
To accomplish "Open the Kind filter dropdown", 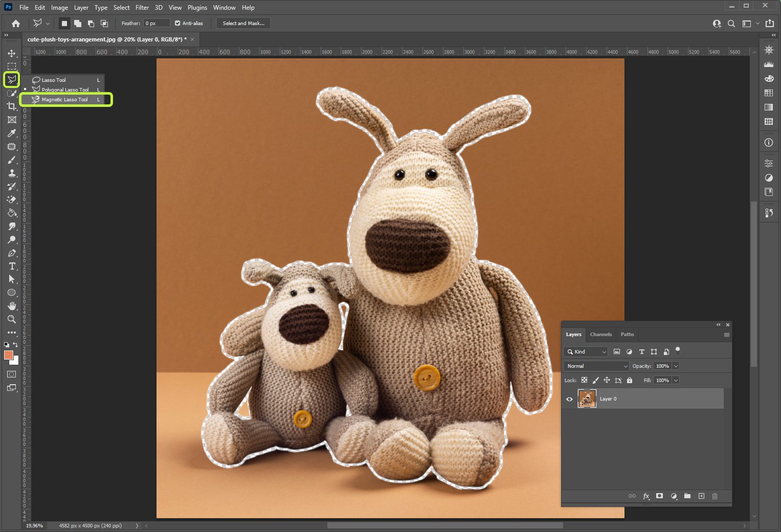I will [586, 352].
